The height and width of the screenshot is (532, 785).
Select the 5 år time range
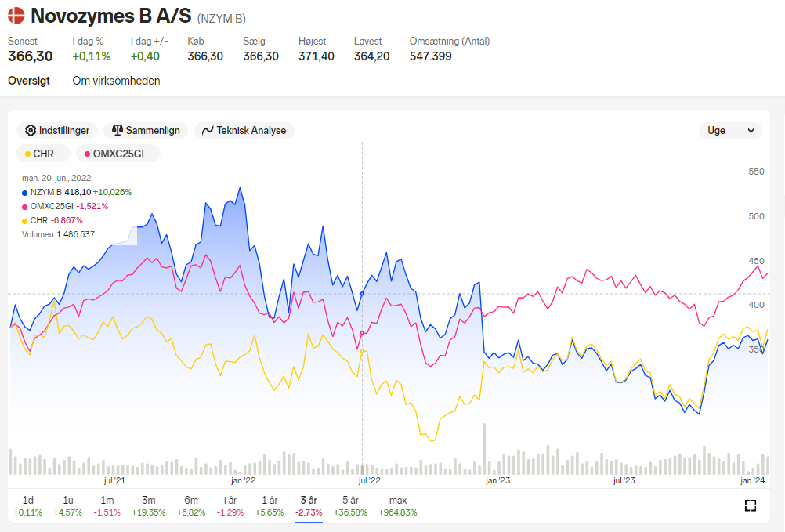350,506
